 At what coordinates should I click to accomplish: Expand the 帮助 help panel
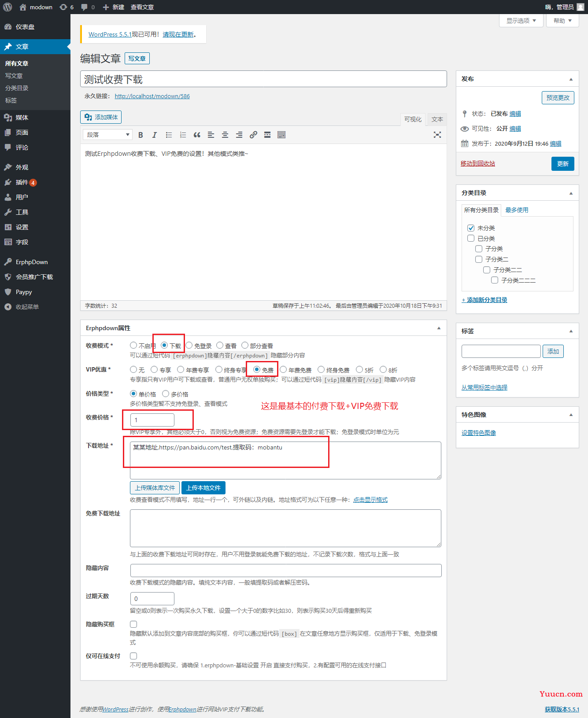tap(562, 21)
